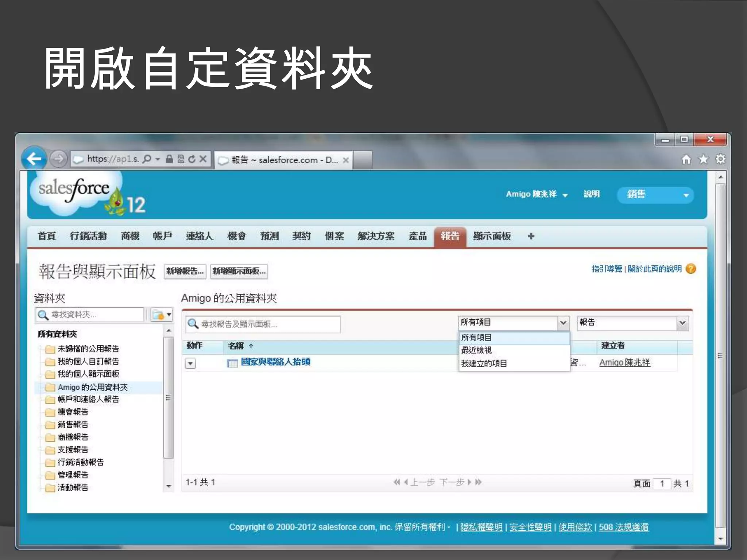Go to the 連絡人 tab

coord(200,236)
